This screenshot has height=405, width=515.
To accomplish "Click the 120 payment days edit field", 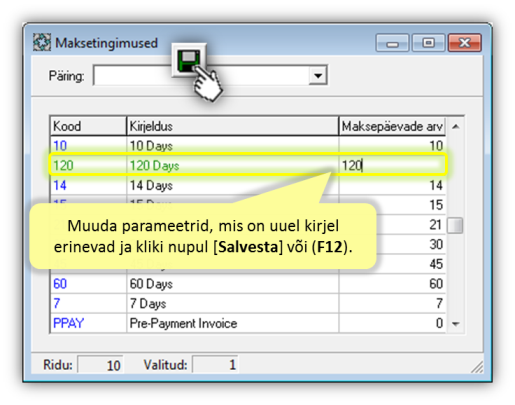I will point(392,165).
